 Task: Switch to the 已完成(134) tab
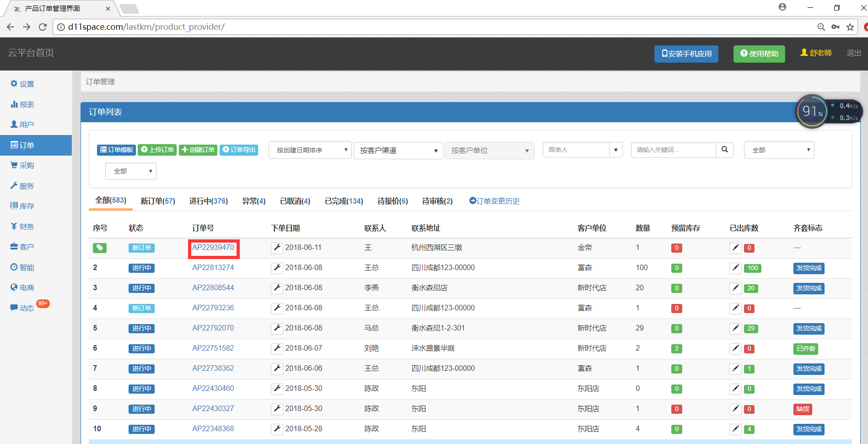pos(344,201)
